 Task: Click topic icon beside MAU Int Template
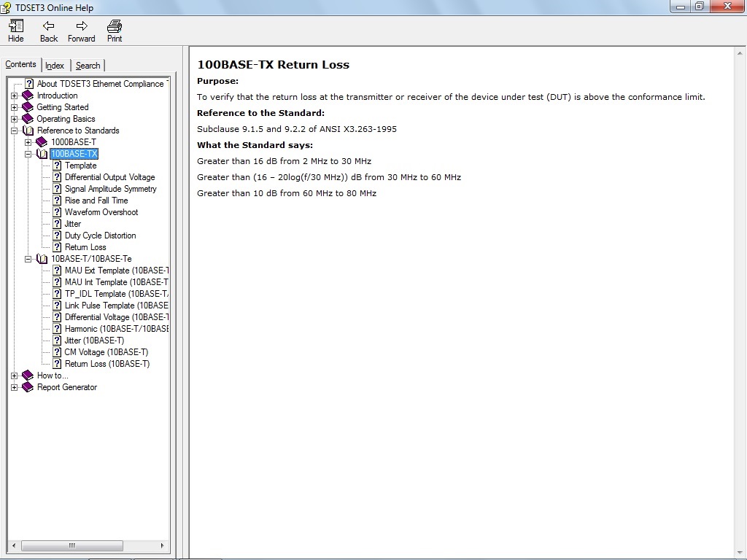click(57, 282)
